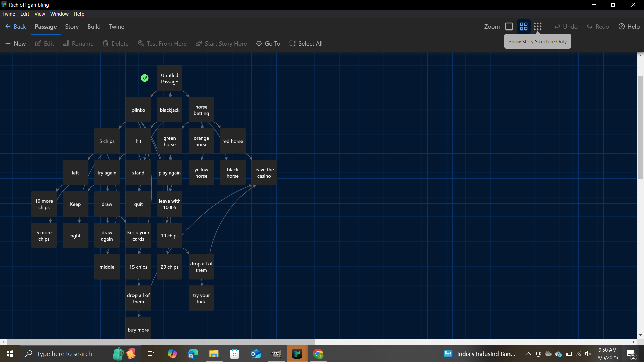Open the Windows Start menu
This screenshot has width=644, height=362.
tap(10, 354)
